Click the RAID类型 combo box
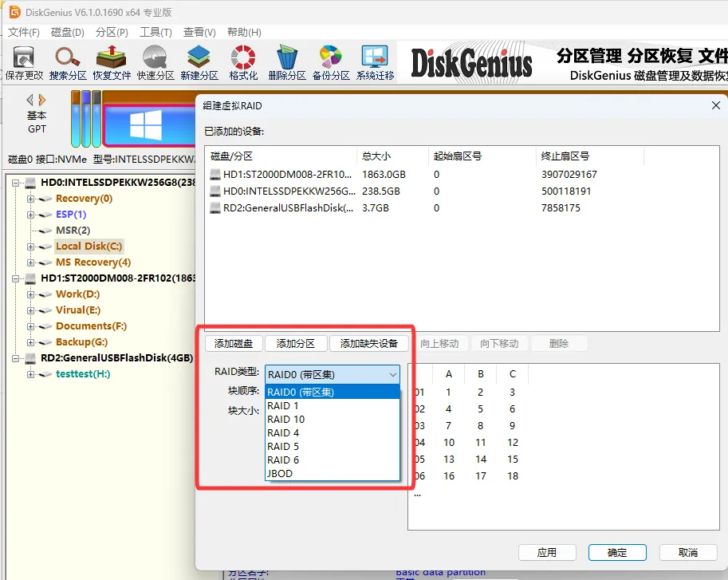 (332, 374)
